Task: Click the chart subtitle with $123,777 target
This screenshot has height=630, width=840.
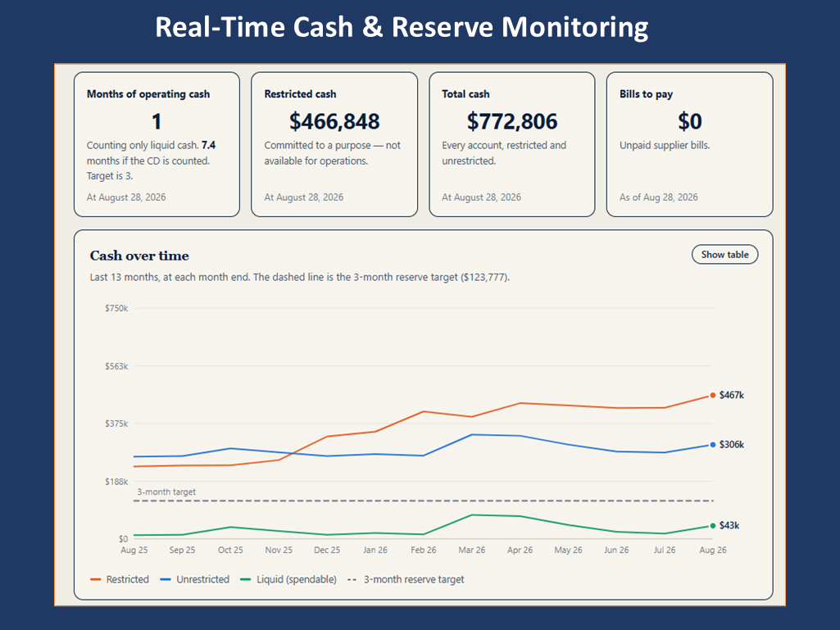Action: tap(299, 278)
